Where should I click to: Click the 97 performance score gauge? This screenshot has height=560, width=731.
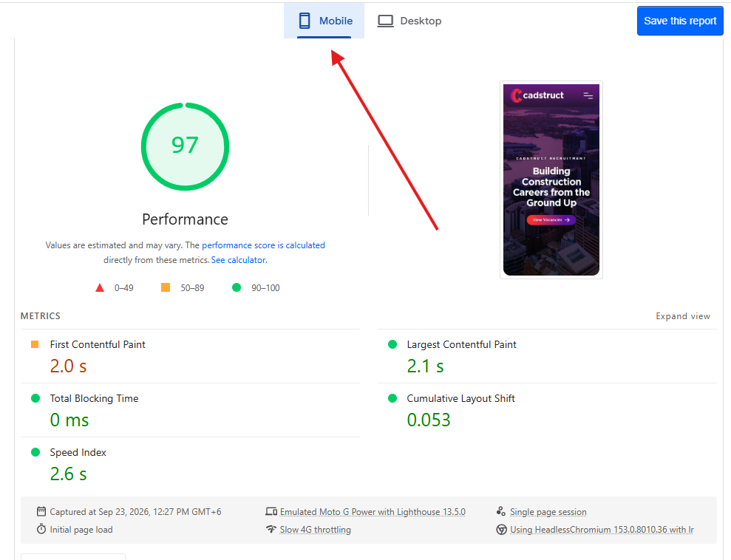185,146
